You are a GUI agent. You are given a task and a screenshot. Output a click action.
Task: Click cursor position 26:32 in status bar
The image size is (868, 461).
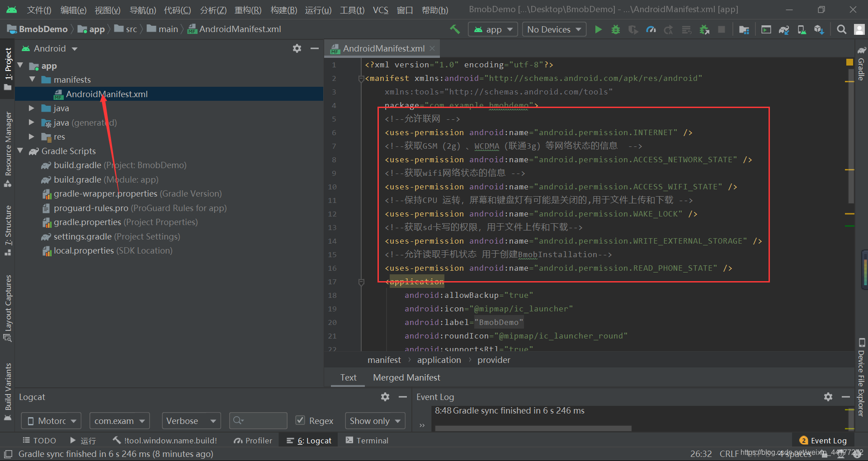pyautogui.click(x=701, y=454)
